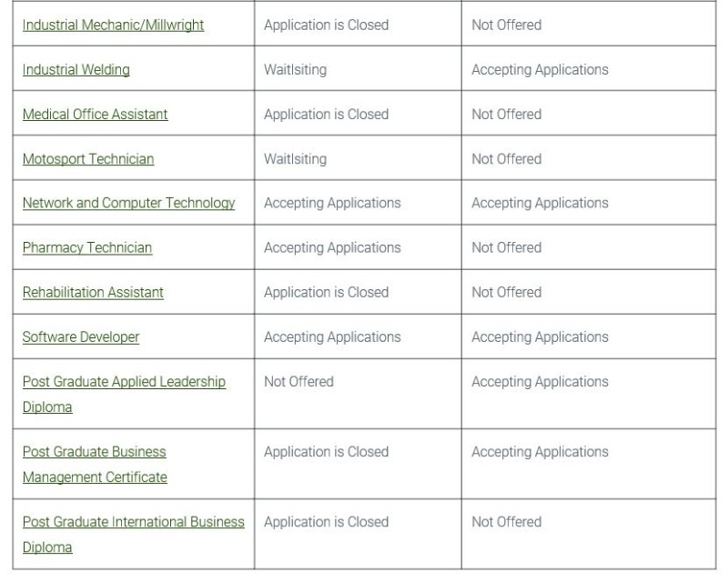Open Post Graduate International Business Diploma link
Viewport: 728px width, 582px height.
[133, 534]
